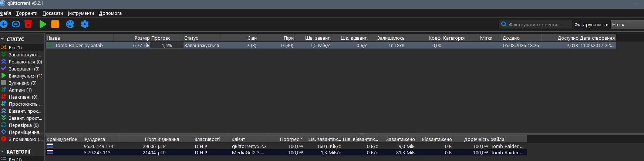Sort torrents by Сіди column
644x161 pixels.
[x=239, y=38]
